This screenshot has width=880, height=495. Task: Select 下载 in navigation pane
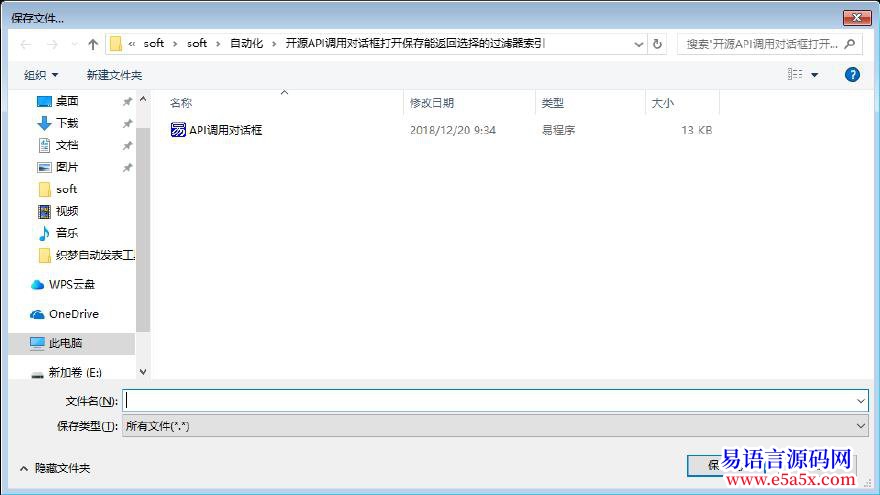point(67,123)
